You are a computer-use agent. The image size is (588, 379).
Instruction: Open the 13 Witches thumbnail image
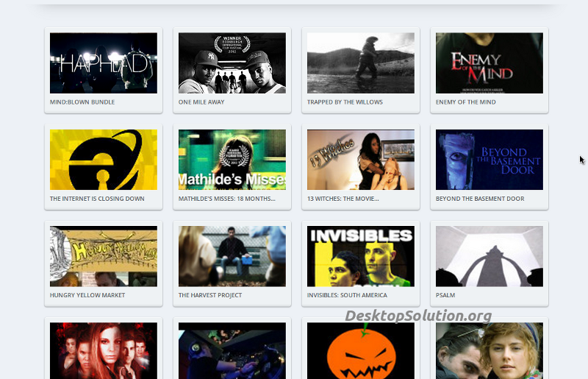click(361, 160)
